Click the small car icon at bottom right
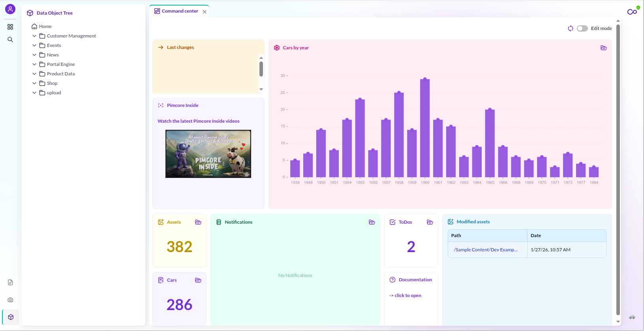 click(632, 317)
